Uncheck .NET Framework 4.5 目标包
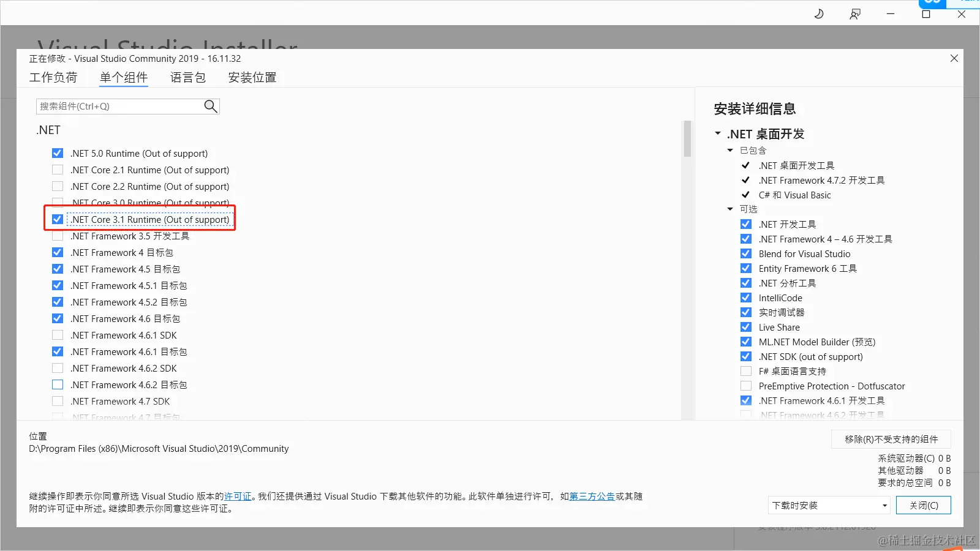Viewport: 980px width, 551px height. (57, 269)
